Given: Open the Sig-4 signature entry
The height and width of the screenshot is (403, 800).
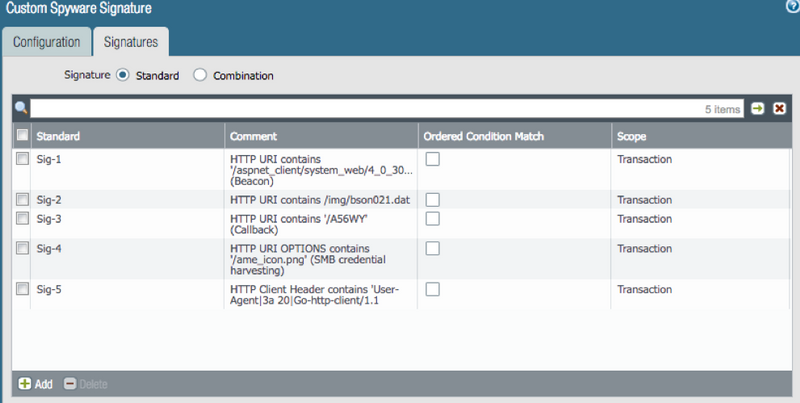Looking at the screenshot, I should 49,248.
